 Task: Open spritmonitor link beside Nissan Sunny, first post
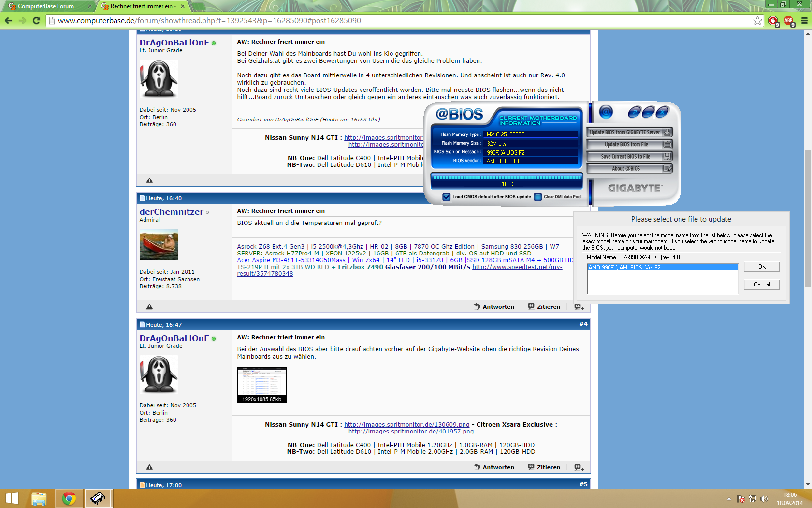(x=383, y=138)
